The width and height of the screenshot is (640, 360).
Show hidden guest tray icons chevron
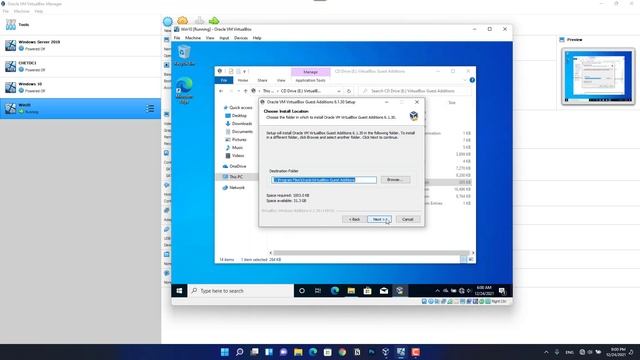437,291
